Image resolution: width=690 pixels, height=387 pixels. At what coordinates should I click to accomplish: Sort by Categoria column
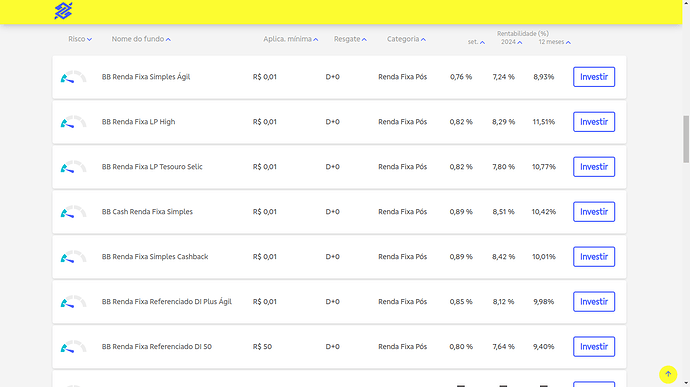tap(406, 39)
